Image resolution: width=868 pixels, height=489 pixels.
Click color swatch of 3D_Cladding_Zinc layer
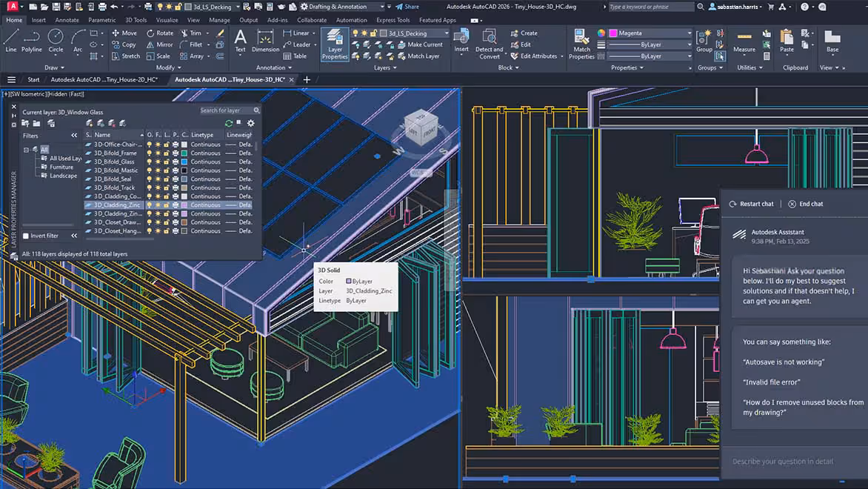(x=184, y=205)
